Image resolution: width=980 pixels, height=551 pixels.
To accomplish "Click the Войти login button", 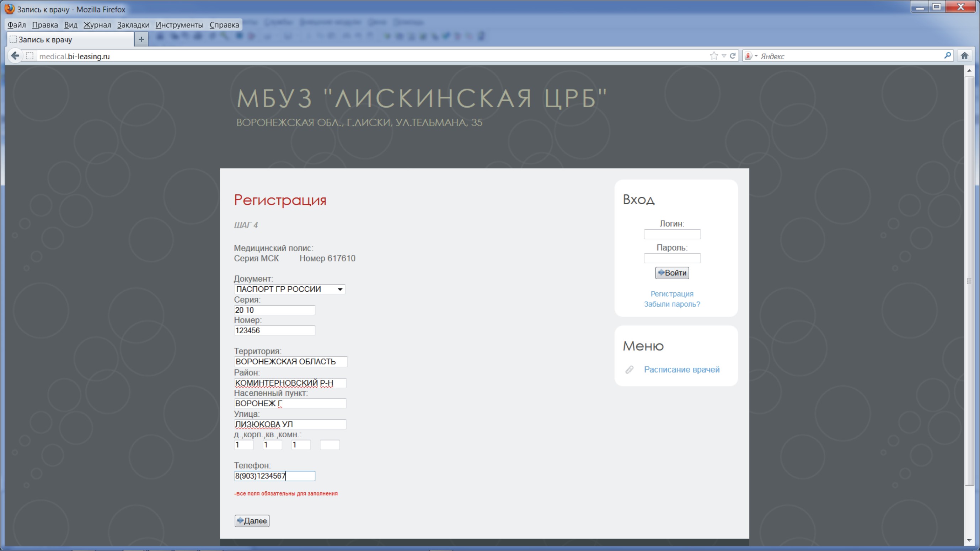I will pos(672,272).
